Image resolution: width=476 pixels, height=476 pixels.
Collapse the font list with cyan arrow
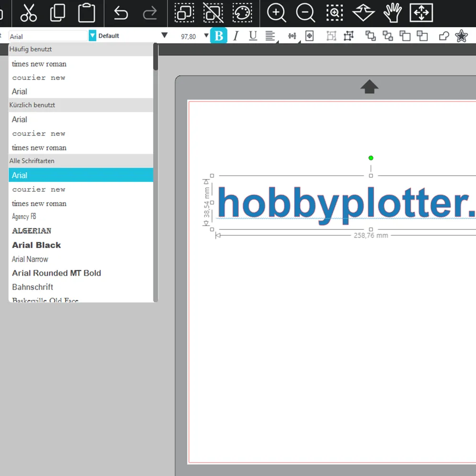pos(93,36)
